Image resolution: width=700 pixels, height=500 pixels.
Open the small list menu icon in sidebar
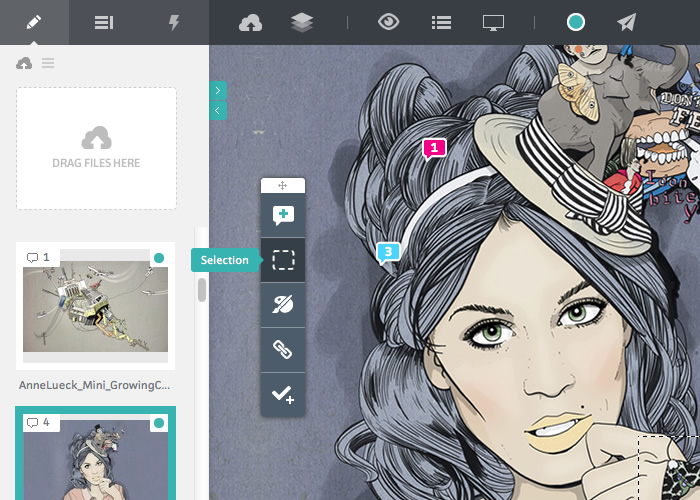tap(48, 63)
